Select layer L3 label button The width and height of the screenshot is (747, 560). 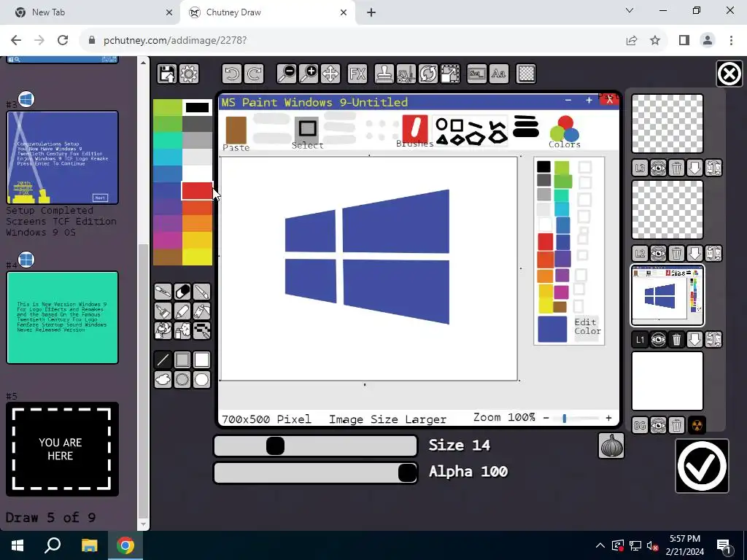640,168
